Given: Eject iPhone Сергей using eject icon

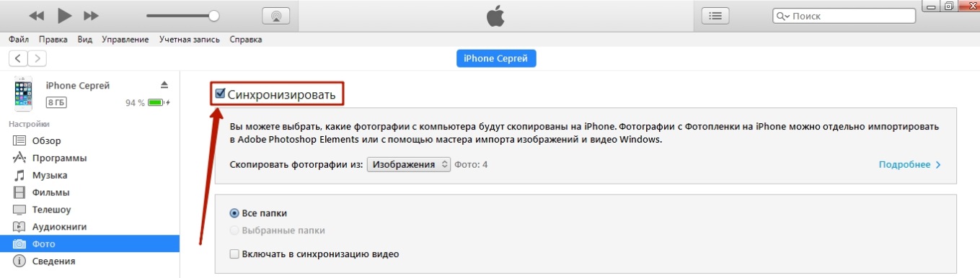Looking at the screenshot, I should click(x=164, y=85).
